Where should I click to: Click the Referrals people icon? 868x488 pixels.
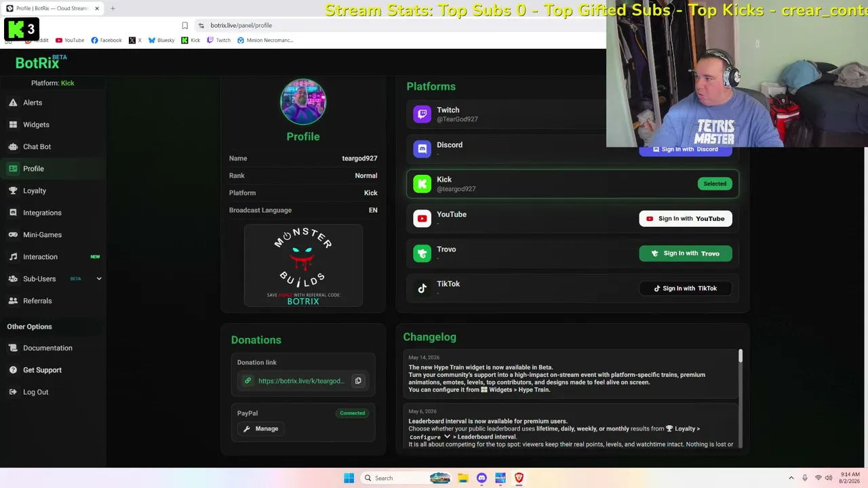13,301
